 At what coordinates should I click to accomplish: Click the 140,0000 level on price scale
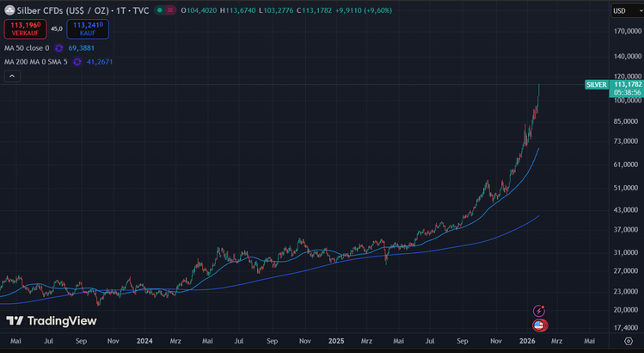coord(623,56)
